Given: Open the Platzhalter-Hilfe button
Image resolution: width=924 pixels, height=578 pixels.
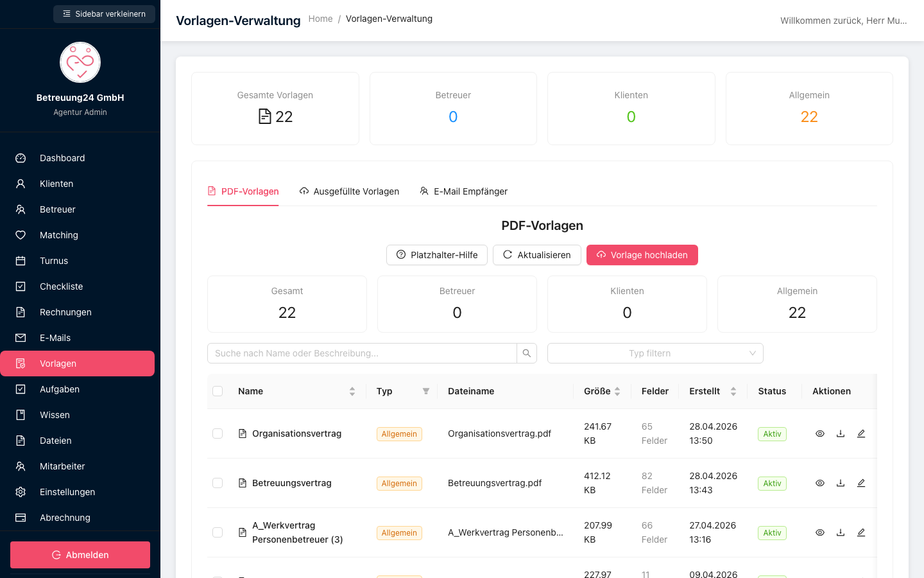Looking at the screenshot, I should 437,255.
